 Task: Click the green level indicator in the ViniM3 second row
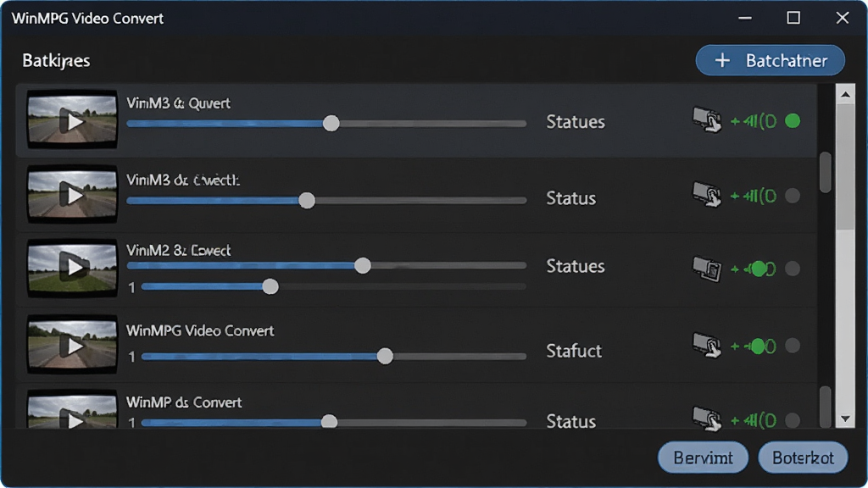click(x=754, y=196)
